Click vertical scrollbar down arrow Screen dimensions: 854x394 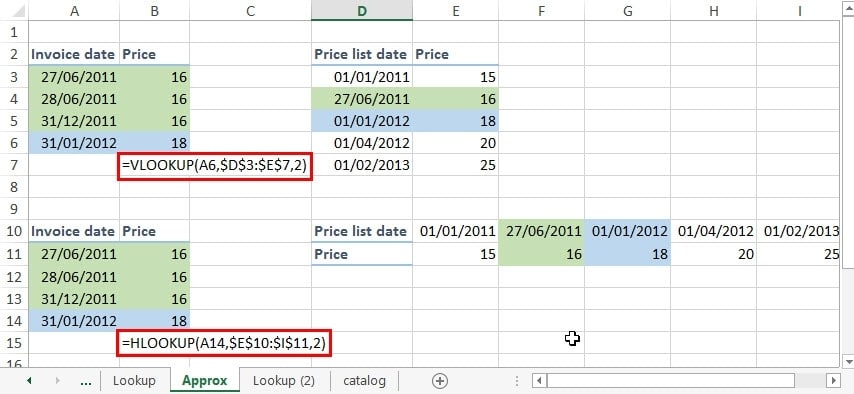(848, 361)
